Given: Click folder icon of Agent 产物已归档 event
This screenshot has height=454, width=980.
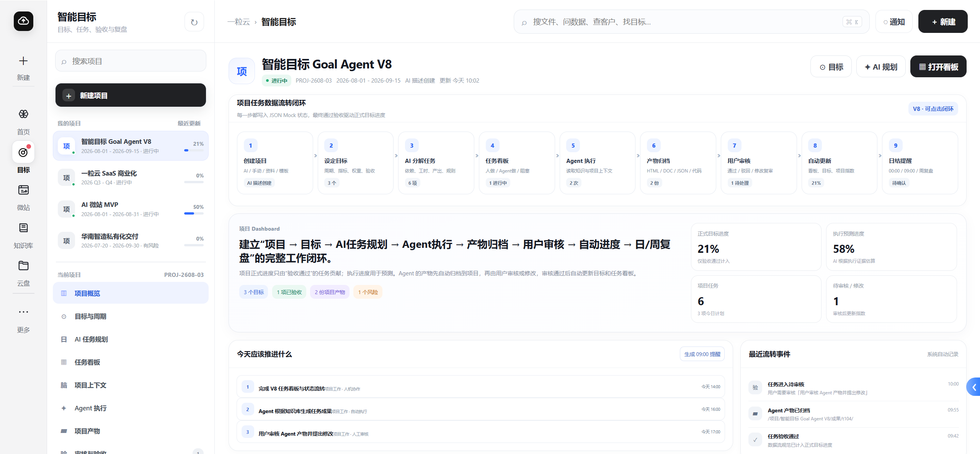Looking at the screenshot, I should pyautogui.click(x=755, y=413).
